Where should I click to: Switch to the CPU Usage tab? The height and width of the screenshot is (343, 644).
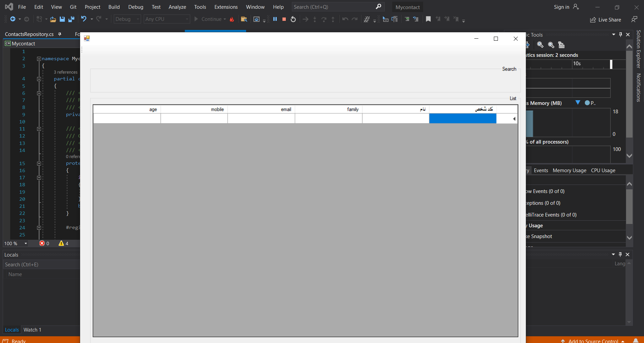603,170
